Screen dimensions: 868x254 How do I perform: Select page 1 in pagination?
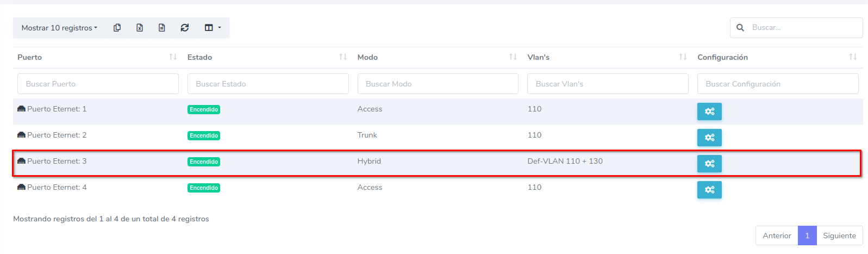click(x=807, y=236)
